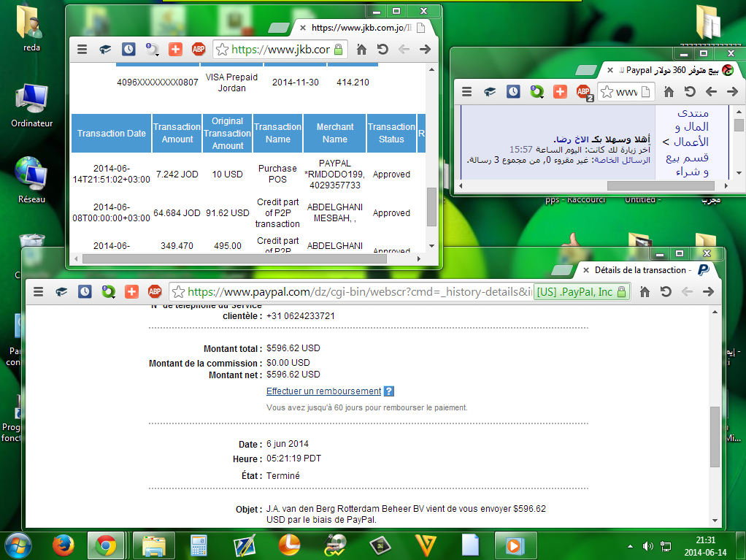Viewport: 746px width, 560px height.
Task: Open AdBlock Plus in the PayPal window
Action: coord(155,291)
